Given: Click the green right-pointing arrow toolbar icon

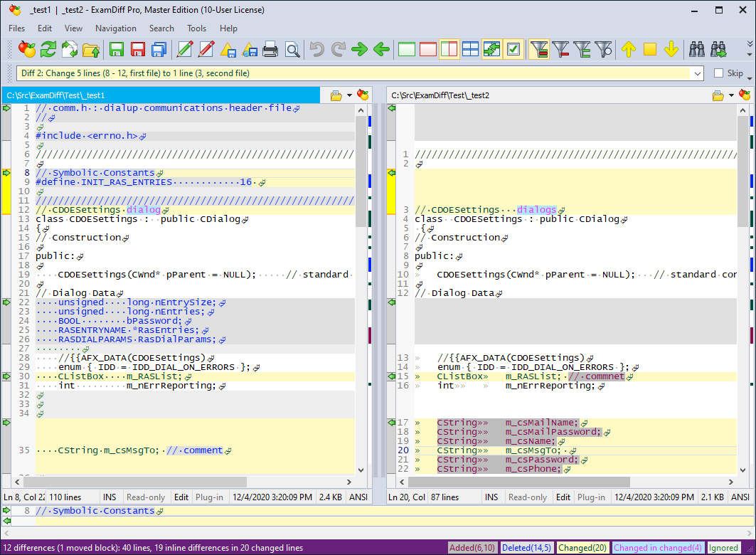Looking at the screenshot, I should point(360,49).
